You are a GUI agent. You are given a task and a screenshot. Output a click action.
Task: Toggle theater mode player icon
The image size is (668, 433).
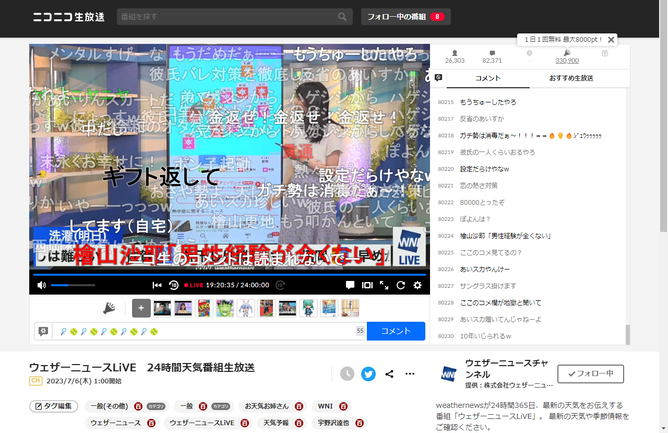pyautogui.click(x=367, y=285)
